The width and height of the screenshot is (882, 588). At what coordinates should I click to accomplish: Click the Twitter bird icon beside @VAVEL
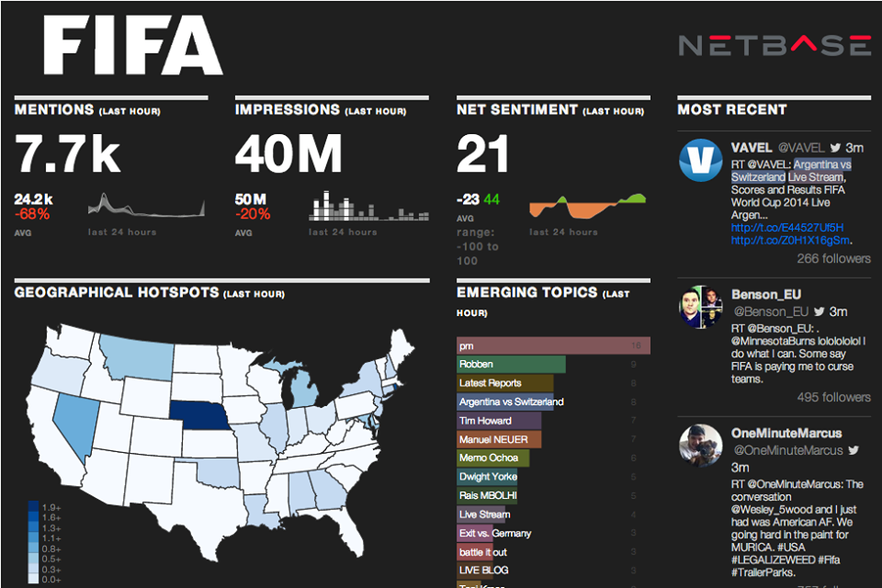point(835,148)
